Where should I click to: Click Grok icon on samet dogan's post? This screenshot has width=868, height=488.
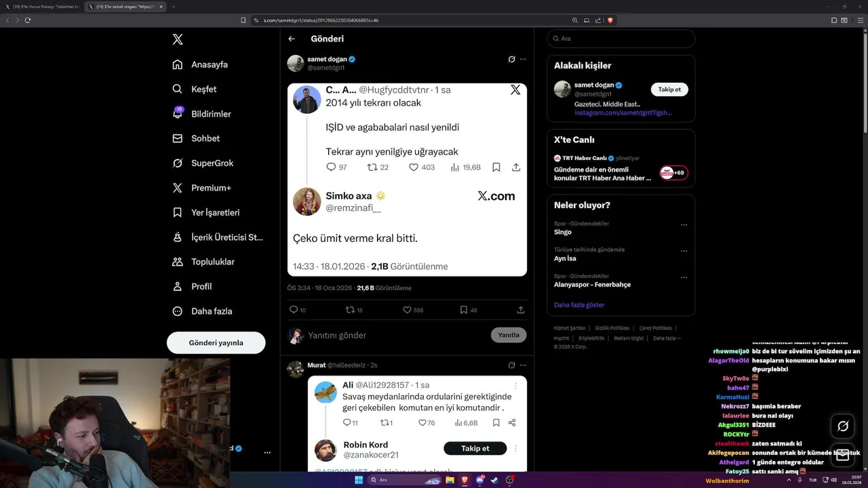(x=512, y=60)
